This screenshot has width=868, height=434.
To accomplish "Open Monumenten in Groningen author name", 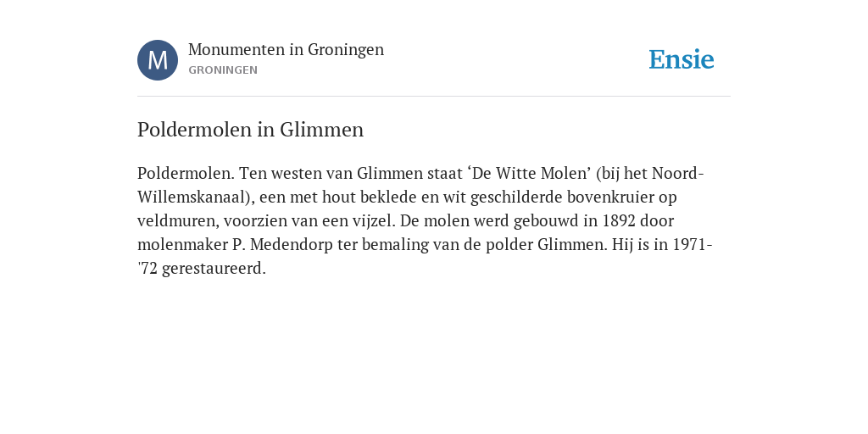I will tap(286, 49).
